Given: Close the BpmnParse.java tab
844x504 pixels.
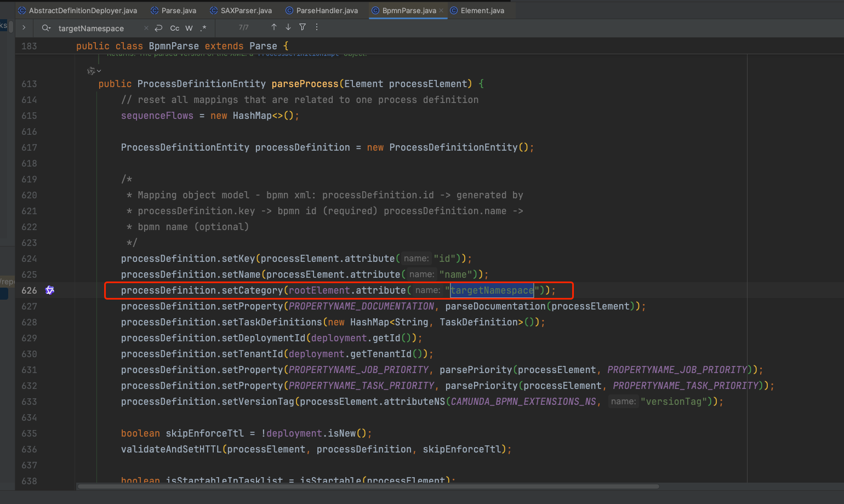Looking at the screenshot, I should 441,10.
